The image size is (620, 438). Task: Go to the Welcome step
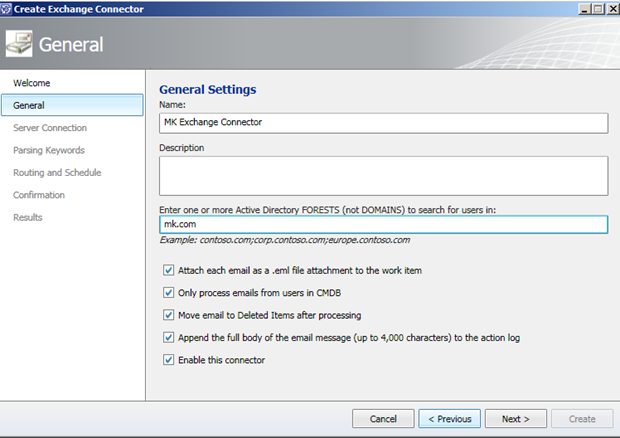[x=32, y=83]
